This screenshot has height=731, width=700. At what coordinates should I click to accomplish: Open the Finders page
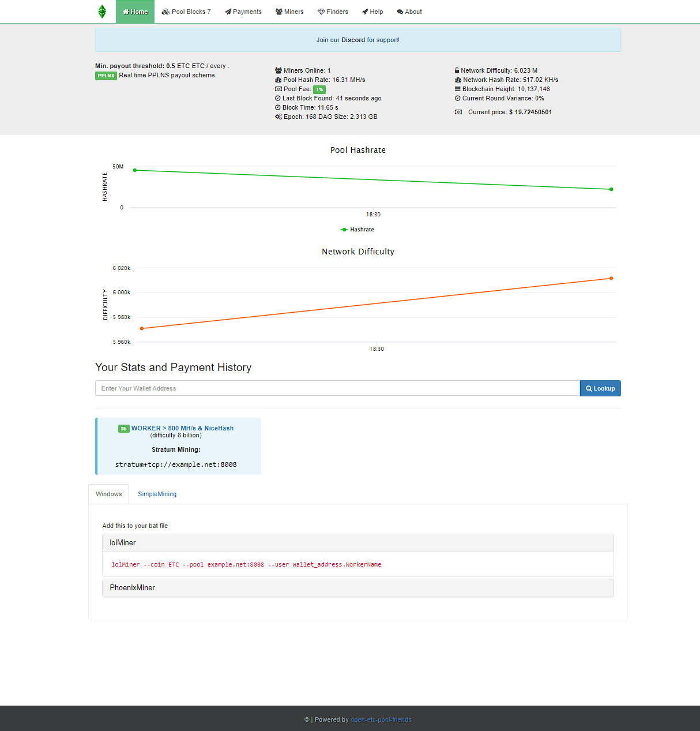333,11
